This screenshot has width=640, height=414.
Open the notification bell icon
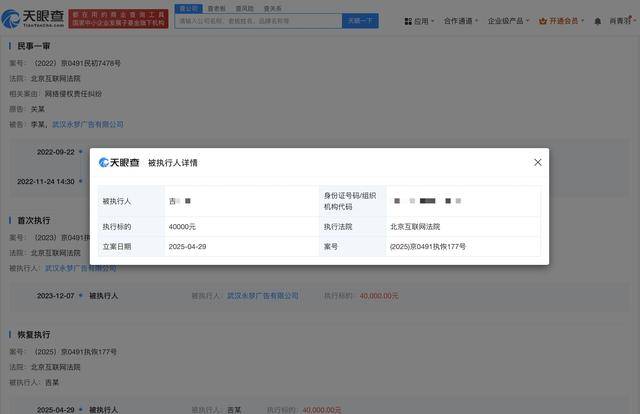(x=598, y=21)
